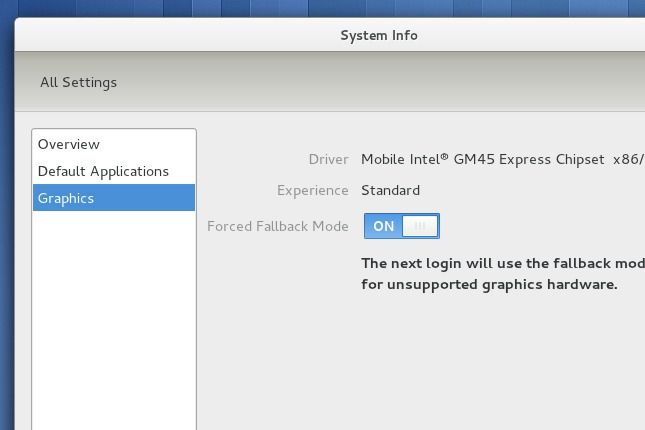Click the switch's grip handle
Viewport: 645px width, 430px height.
tap(420, 226)
